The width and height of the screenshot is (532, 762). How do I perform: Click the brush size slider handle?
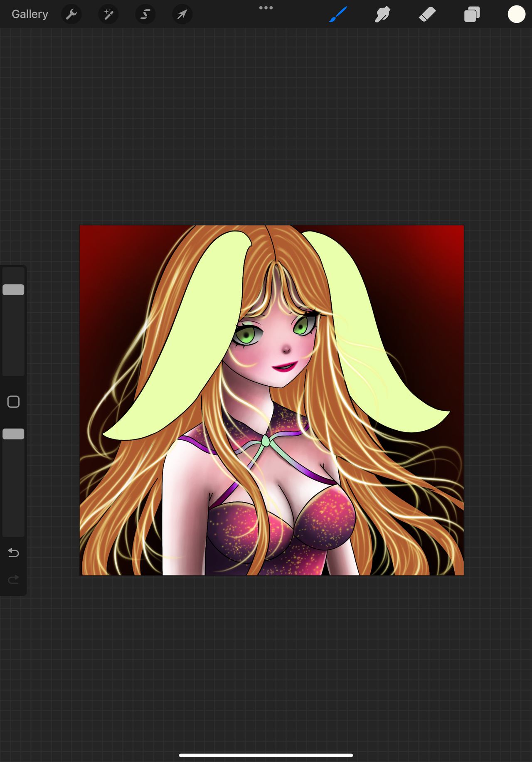(x=13, y=290)
